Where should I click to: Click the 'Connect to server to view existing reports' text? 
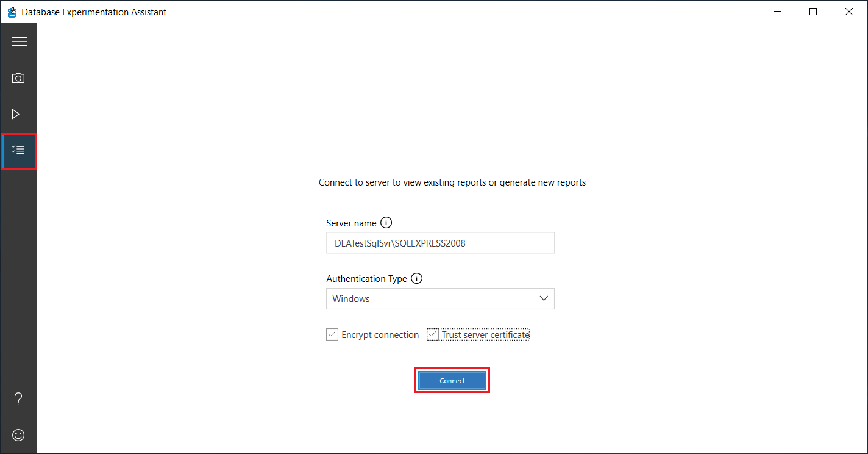452,182
